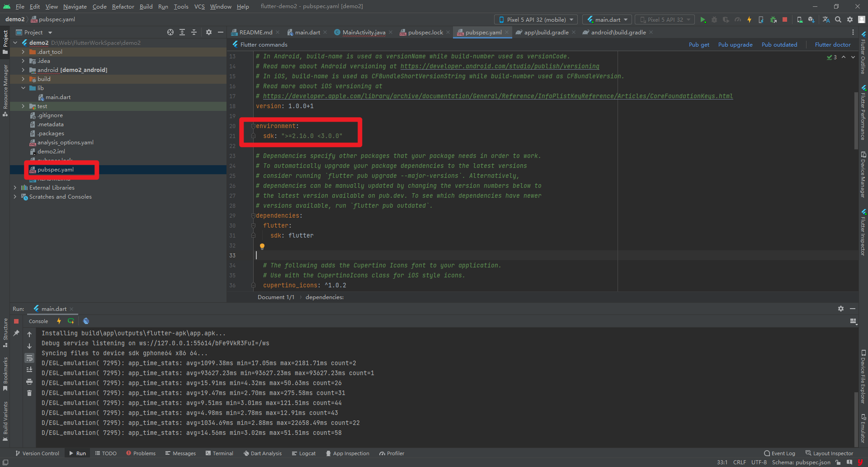Screen dimensions: 868x467
Task: Click Hot Restart icon in Run console
Action: pos(71,321)
